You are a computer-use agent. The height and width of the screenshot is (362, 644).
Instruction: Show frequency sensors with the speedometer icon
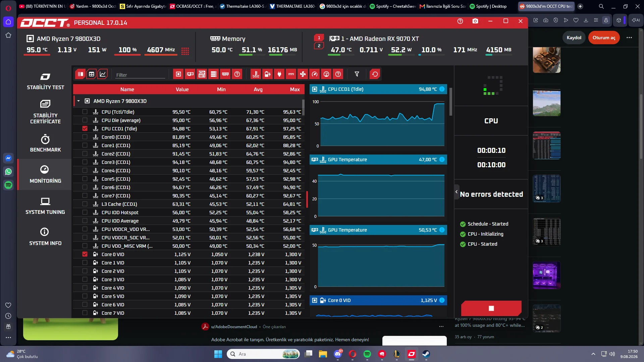click(315, 74)
